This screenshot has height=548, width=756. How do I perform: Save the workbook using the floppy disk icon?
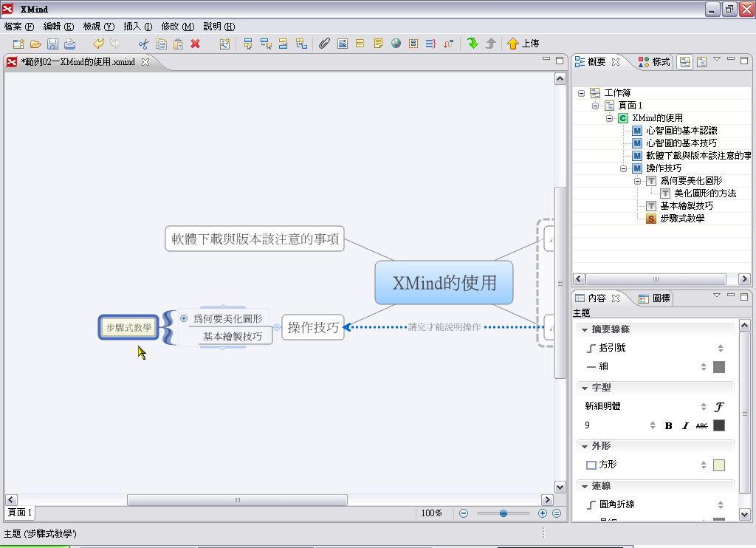[52, 44]
